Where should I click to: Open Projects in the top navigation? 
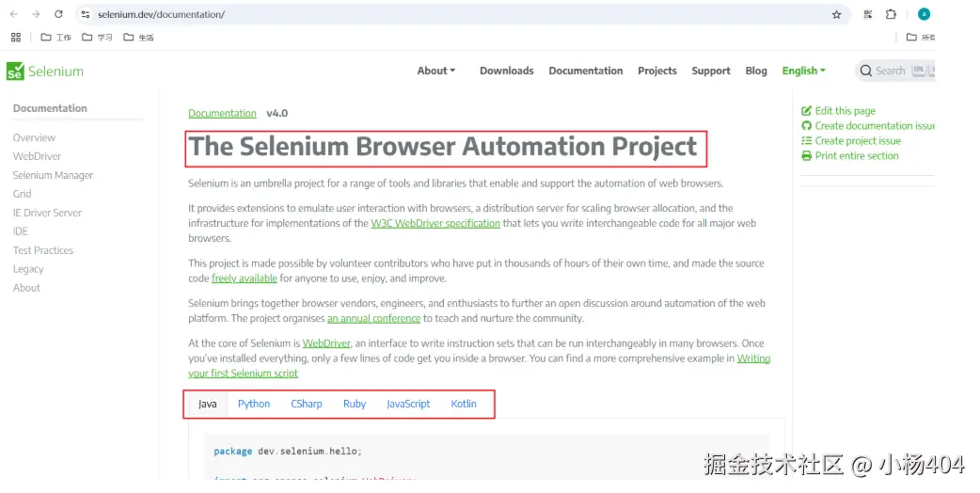(x=656, y=71)
